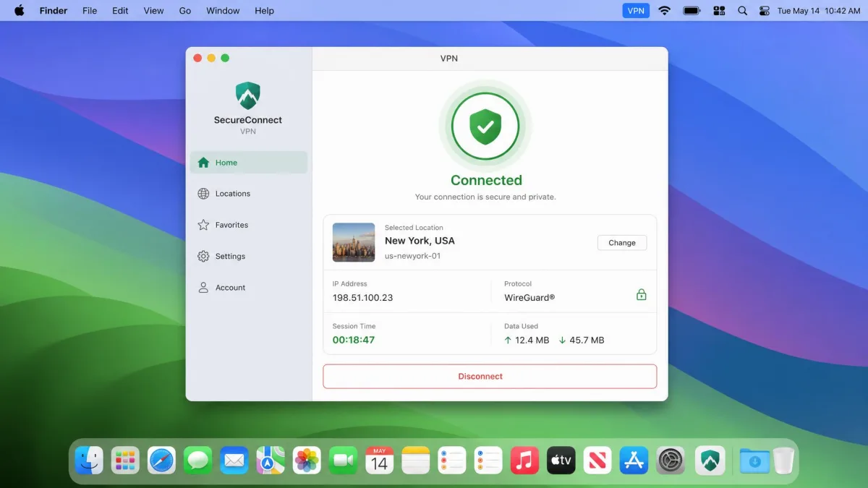The image size is (868, 488).
Task: Open the Home section in sidebar
Action: click(248, 163)
